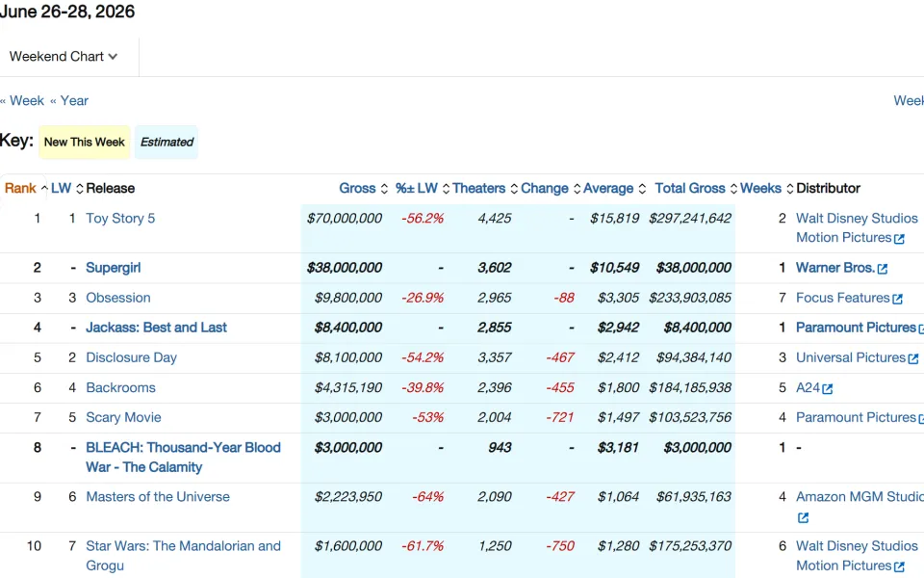Screen dimensions: 924x578
Task: Open A24 external link icon
Action: click(x=828, y=388)
